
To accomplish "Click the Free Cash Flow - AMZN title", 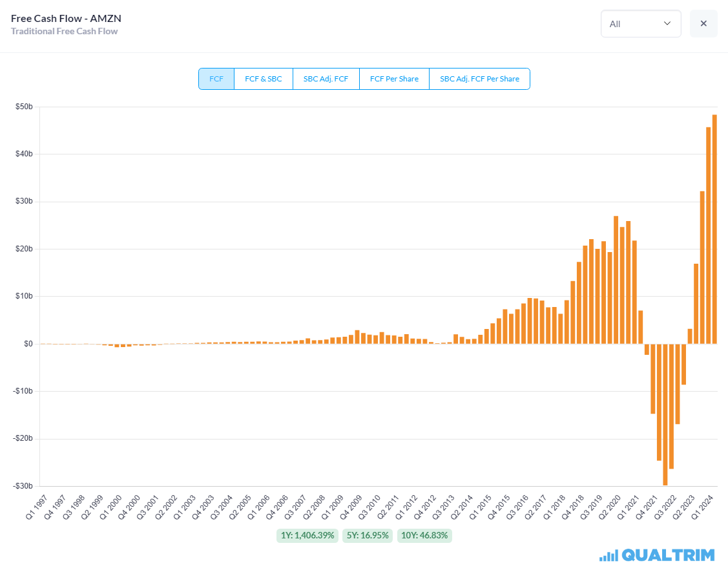I will (66, 19).
